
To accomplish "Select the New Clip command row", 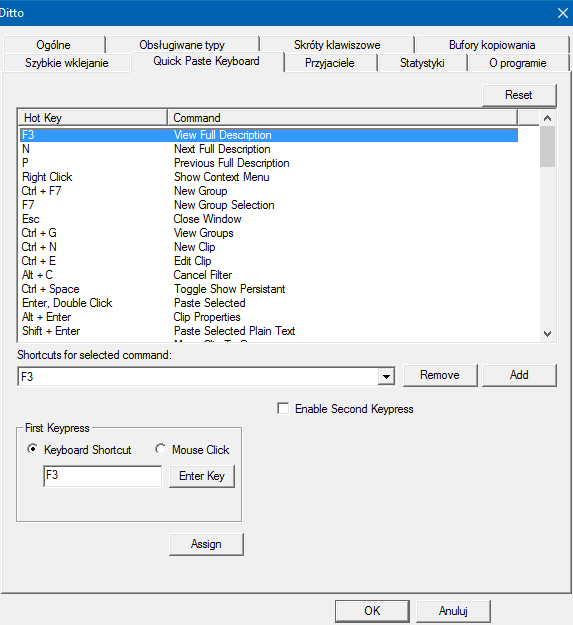I will [x=269, y=247].
